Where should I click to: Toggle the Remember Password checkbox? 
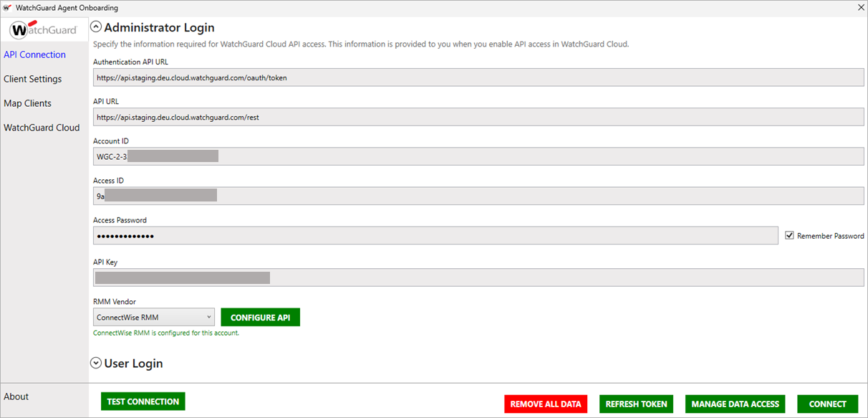click(x=789, y=235)
